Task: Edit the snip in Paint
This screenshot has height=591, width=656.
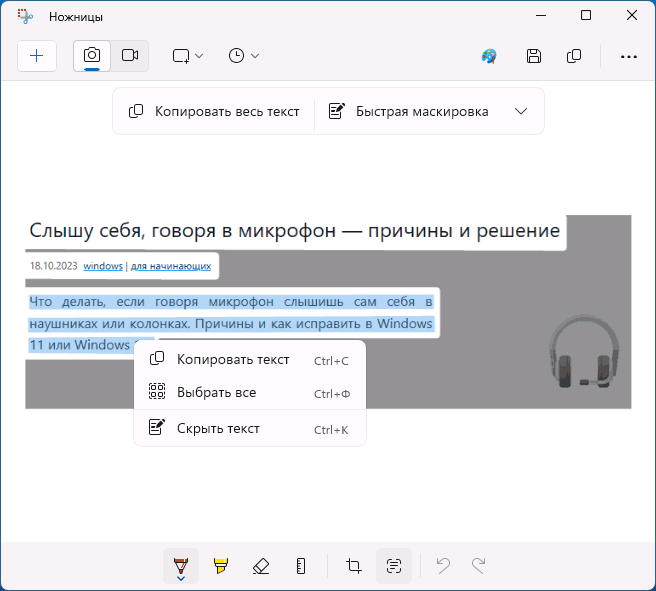Action: coord(489,56)
